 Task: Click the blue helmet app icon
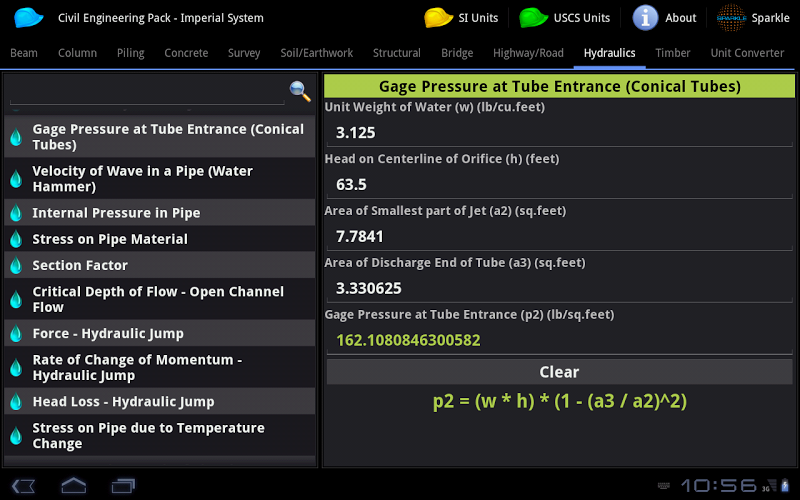click(29, 18)
